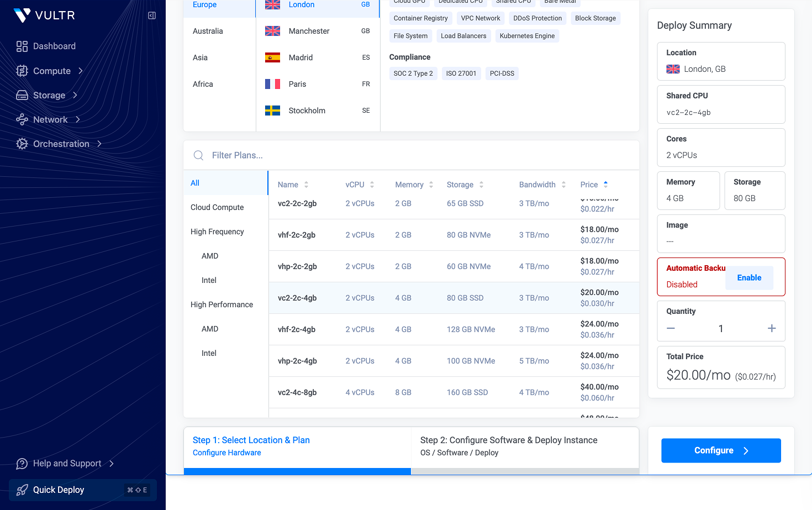The width and height of the screenshot is (812, 510).
Task: Click the Configure button
Action: [x=721, y=450]
